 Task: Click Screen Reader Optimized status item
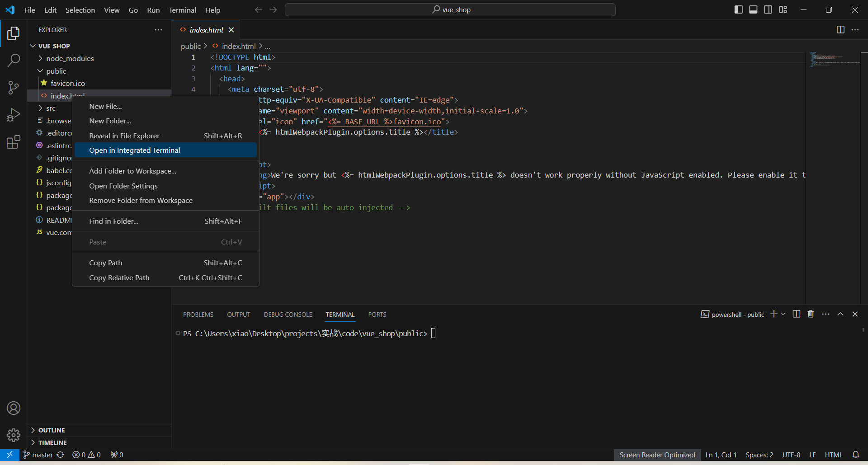pos(657,455)
